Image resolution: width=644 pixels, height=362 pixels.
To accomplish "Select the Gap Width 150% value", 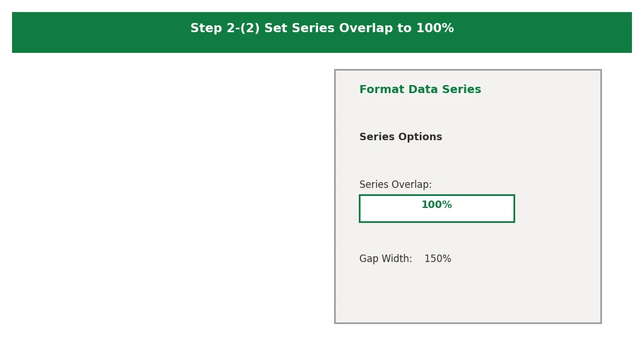I will [x=438, y=259].
